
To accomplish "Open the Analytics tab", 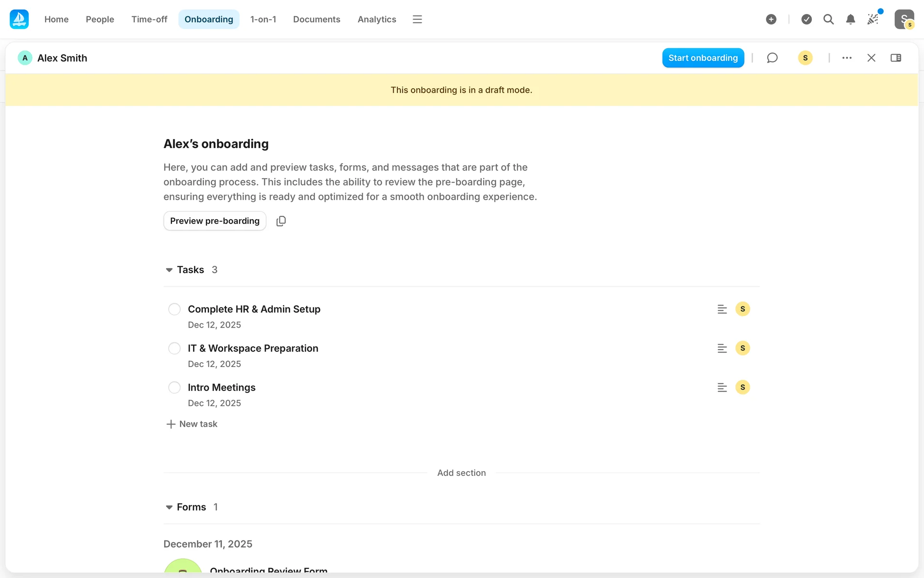I will coord(377,19).
